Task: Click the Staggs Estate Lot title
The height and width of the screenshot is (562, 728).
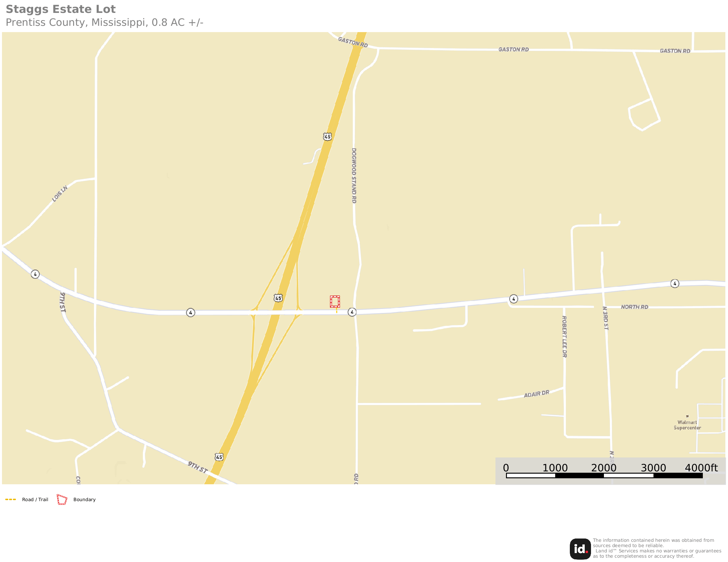Action: point(61,9)
